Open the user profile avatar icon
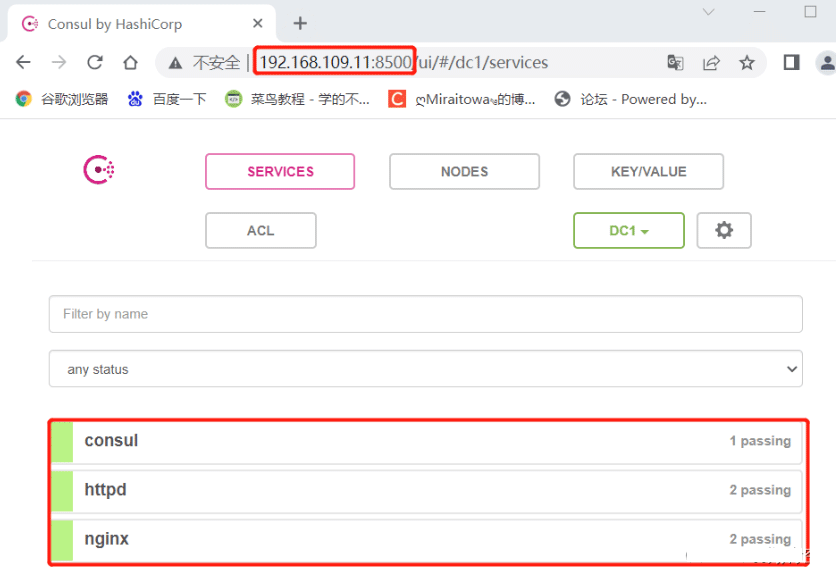Screen dimensions: 836x574 point(826,63)
